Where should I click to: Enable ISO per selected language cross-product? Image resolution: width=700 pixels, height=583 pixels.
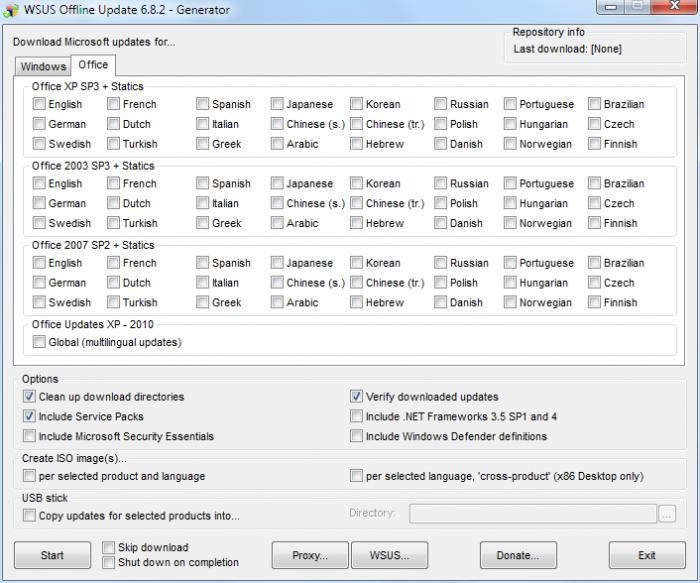(x=357, y=476)
